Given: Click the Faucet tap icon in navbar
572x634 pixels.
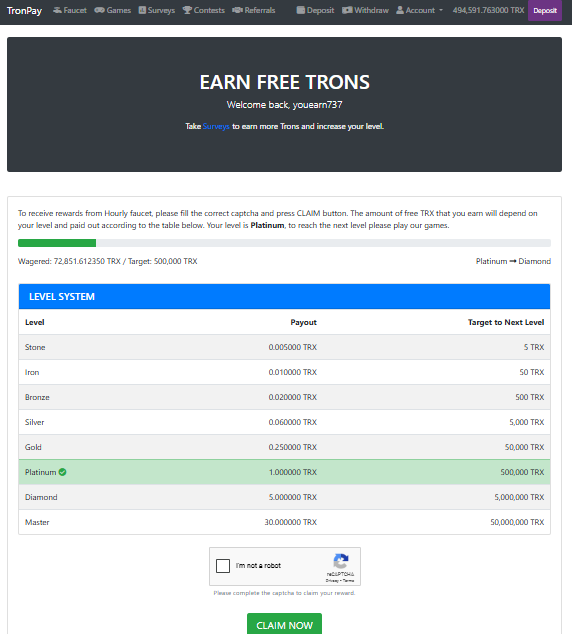Looking at the screenshot, I should (57, 10).
